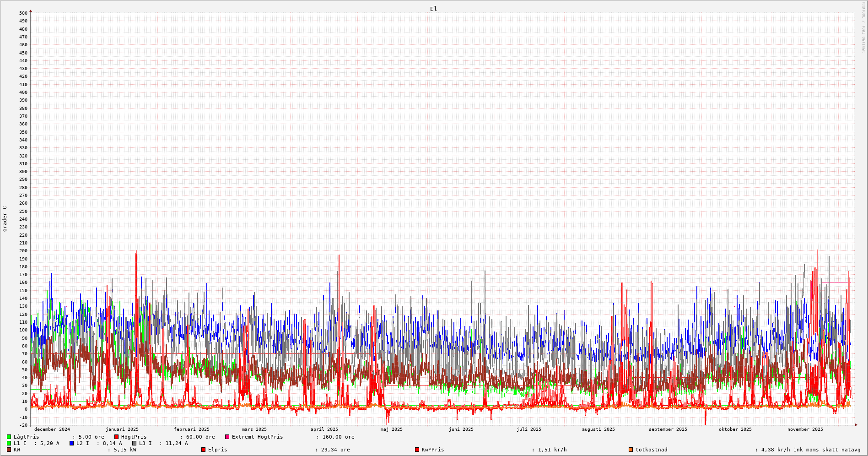Click the brown KW legend swatch
868x456 pixels.
pos(9,450)
